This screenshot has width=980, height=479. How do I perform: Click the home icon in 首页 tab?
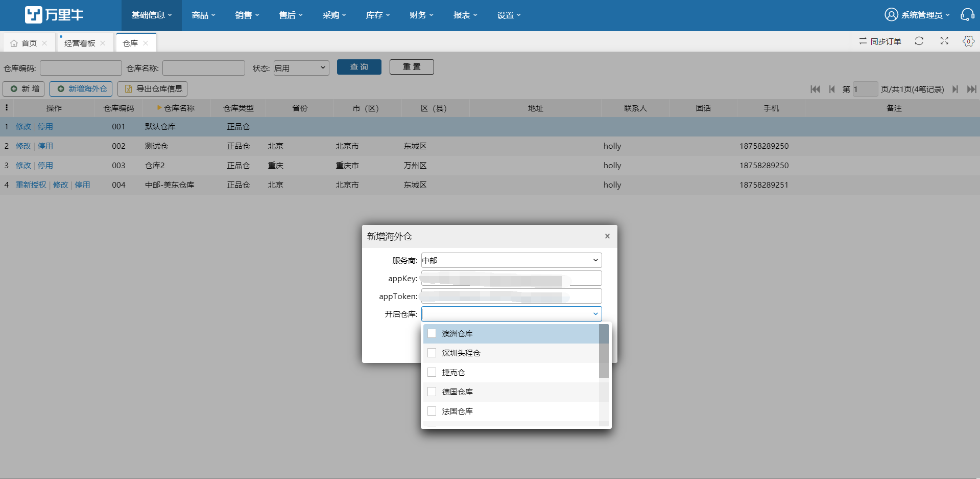pyautogui.click(x=14, y=43)
